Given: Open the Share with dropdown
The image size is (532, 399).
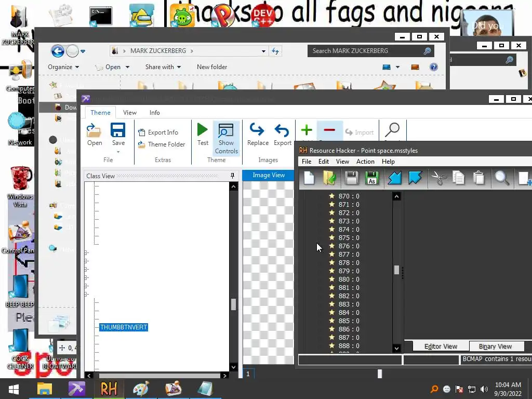Looking at the screenshot, I should (x=163, y=67).
